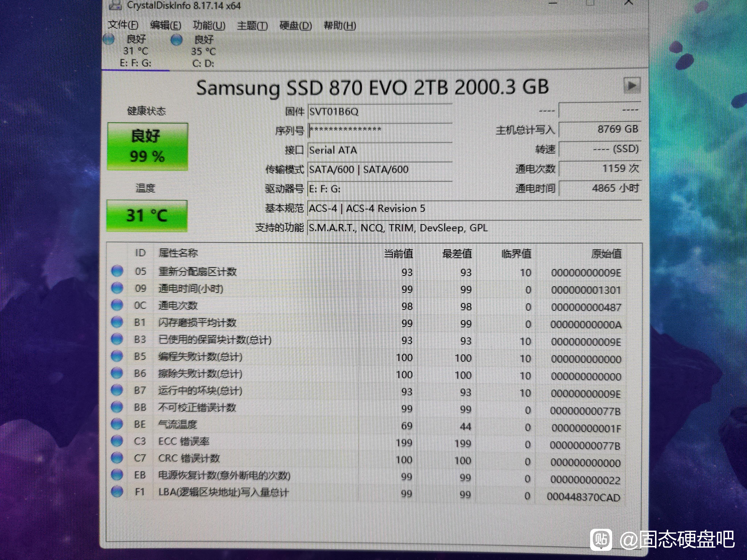
Task: Click the good status orb above E: F: G:
Action: pos(109,39)
